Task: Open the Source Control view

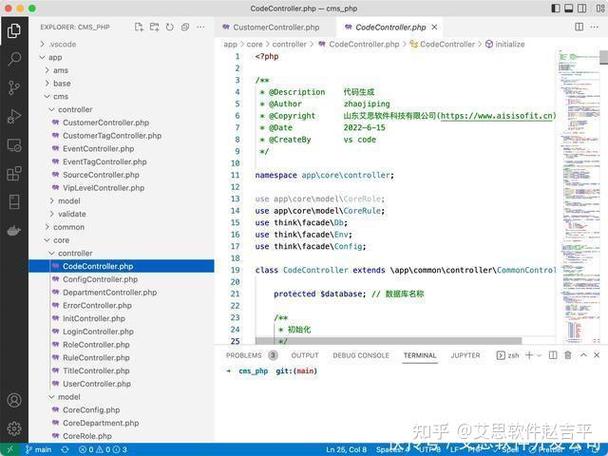Action: click(x=14, y=88)
